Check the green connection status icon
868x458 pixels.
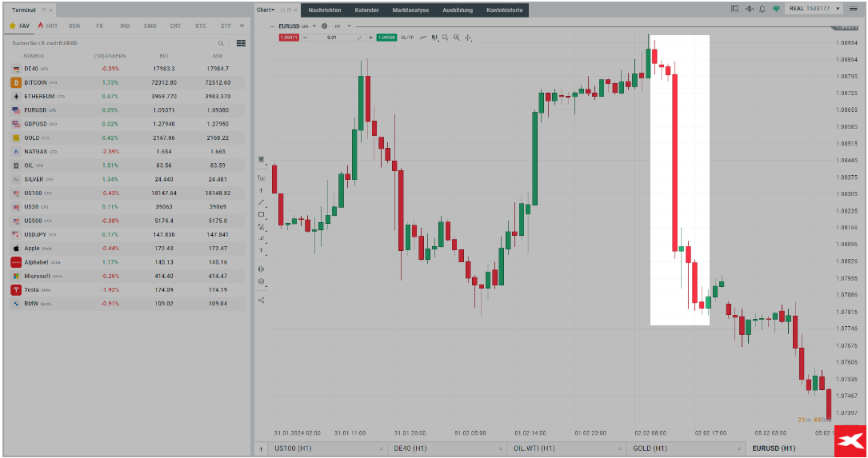[776, 9]
